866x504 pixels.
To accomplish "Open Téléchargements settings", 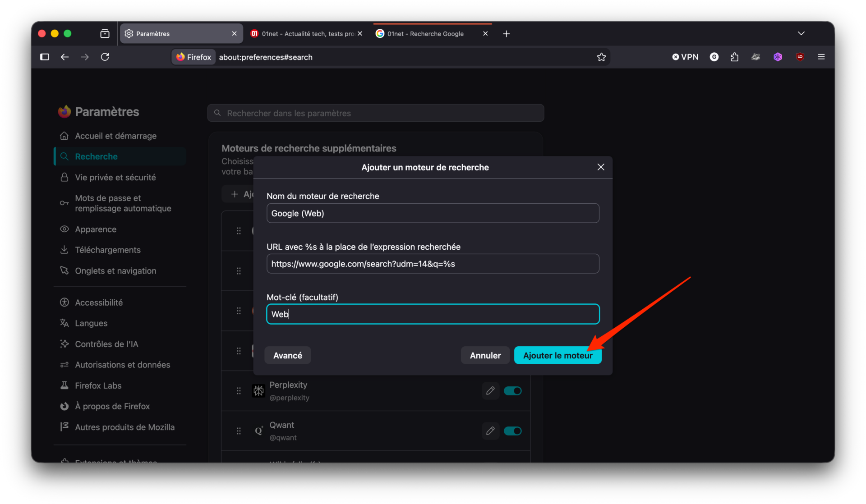I will tap(120, 250).
